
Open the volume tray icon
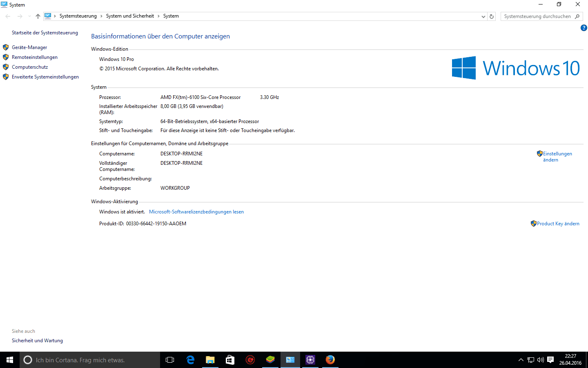point(541,360)
